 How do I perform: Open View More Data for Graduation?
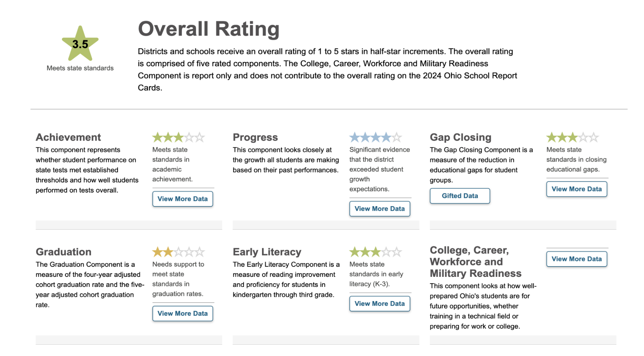point(183,313)
